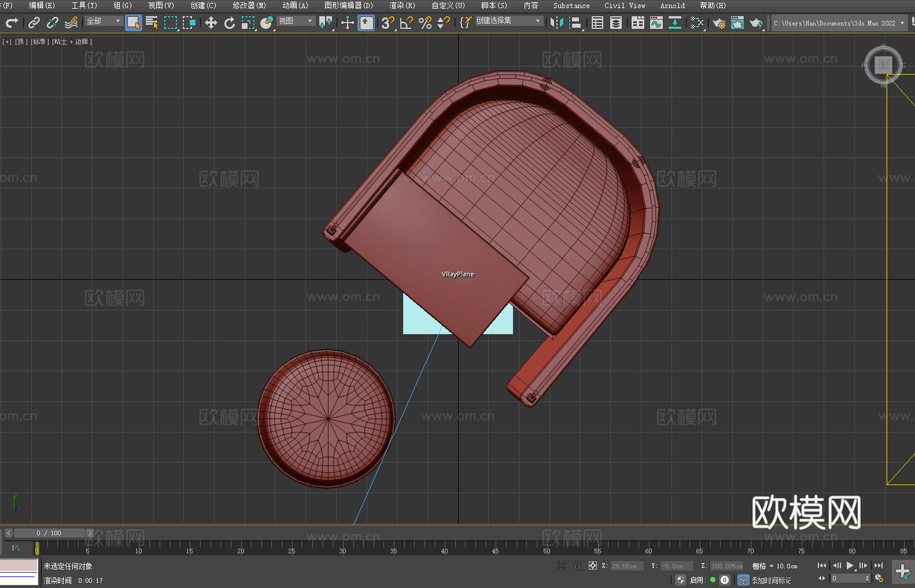
Task: Click the Unlink Selection icon
Action: point(53,23)
